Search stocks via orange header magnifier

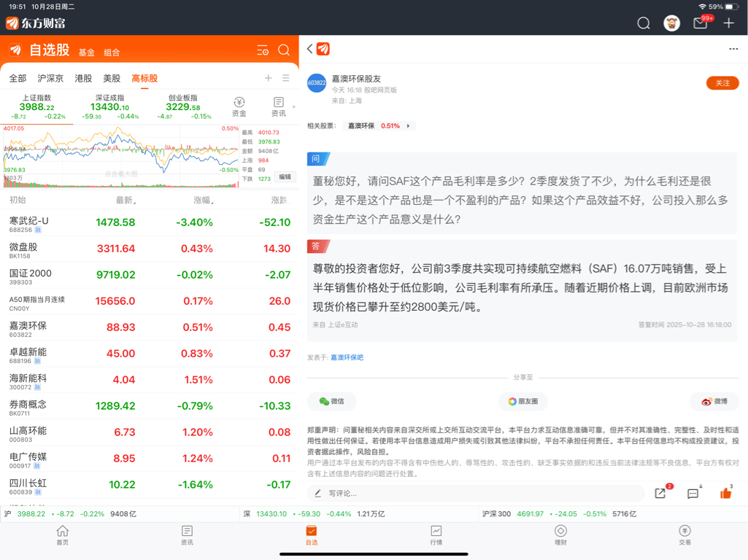coord(284,50)
